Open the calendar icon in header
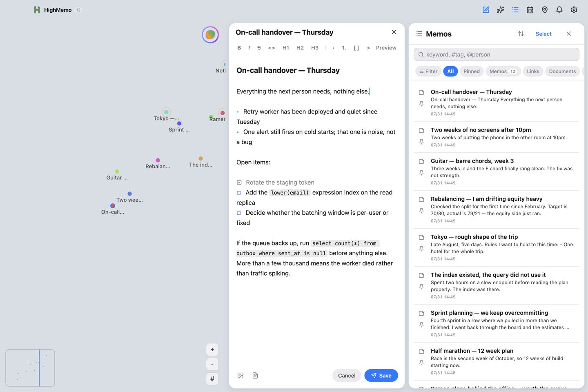 pos(530,10)
